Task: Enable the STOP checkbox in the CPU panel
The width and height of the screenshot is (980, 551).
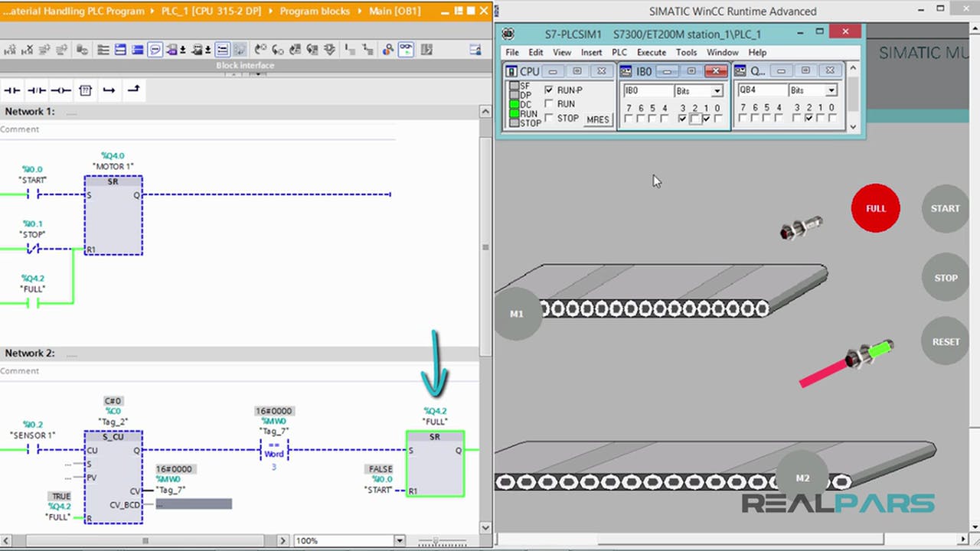Action: point(550,119)
